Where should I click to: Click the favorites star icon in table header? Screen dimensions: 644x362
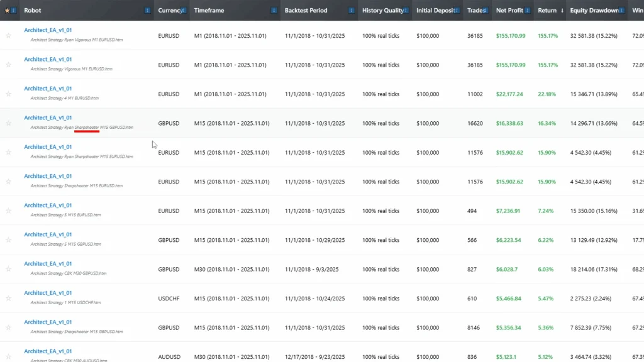coord(7,11)
